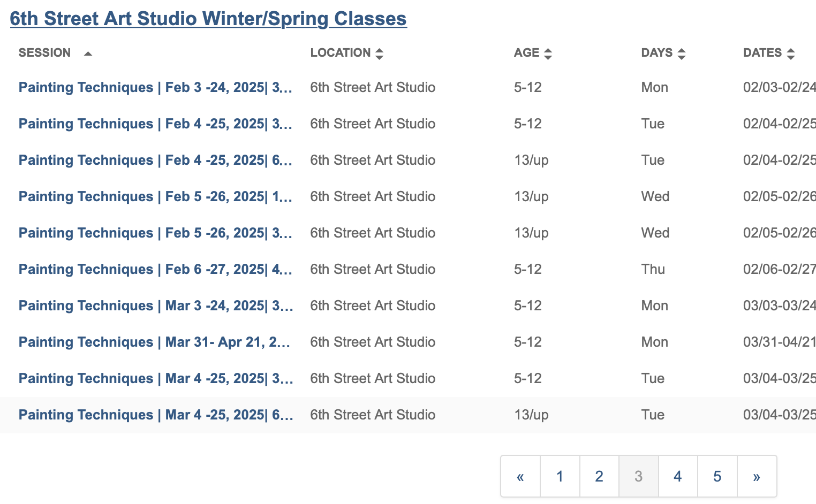Screen dimensions: 816x504
Task: Go to page 2
Action: [x=599, y=476]
